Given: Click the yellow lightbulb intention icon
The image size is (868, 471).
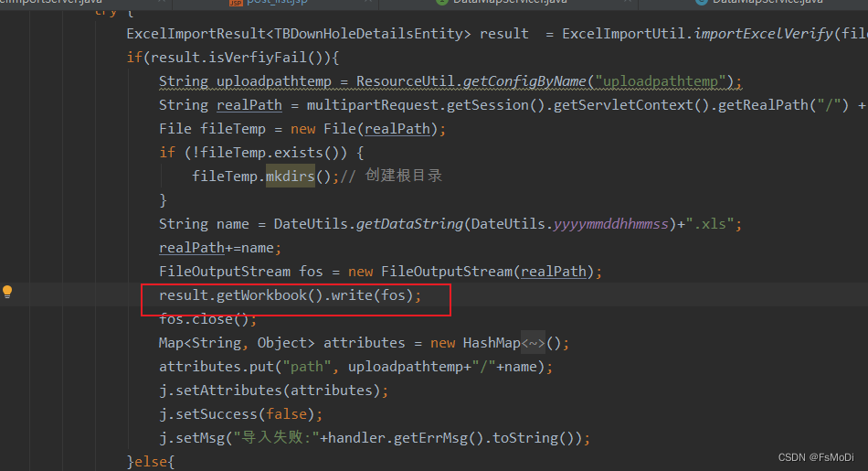Looking at the screenshot, I should [7, 292].
